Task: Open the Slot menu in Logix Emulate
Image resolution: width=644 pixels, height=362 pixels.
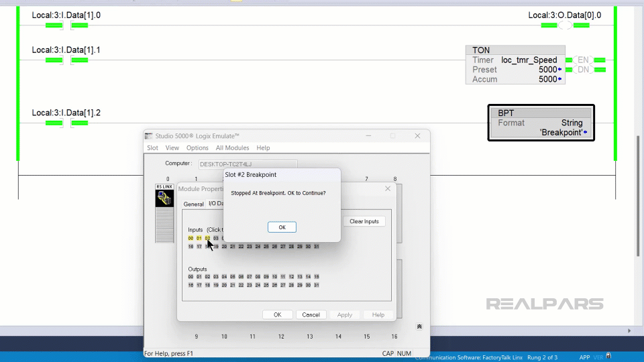Action: (x=152, y=147)
